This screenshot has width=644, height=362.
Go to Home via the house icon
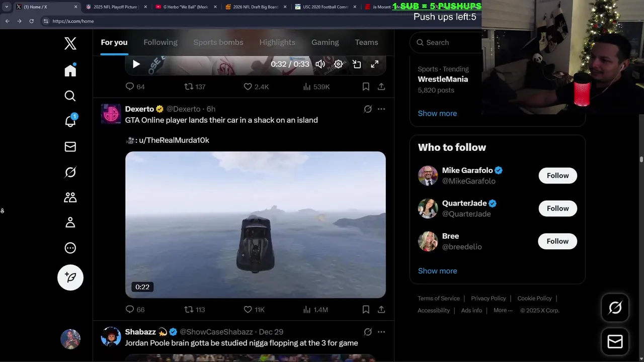70,70
